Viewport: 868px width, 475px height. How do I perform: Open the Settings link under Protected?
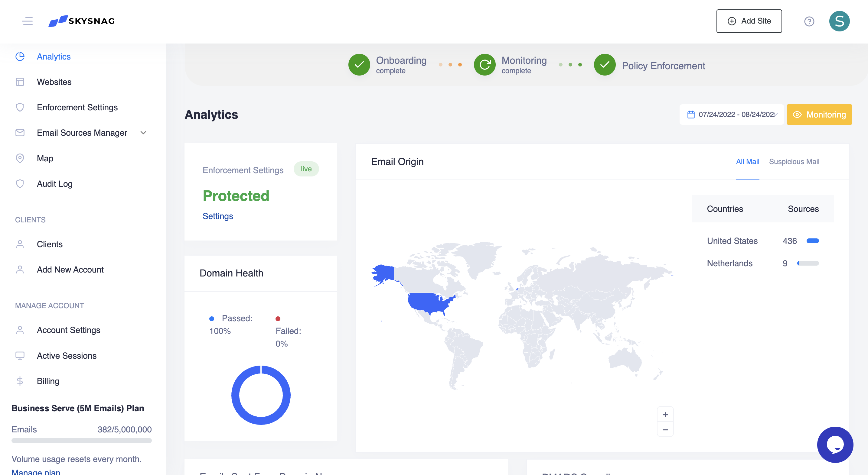point(218,216)
